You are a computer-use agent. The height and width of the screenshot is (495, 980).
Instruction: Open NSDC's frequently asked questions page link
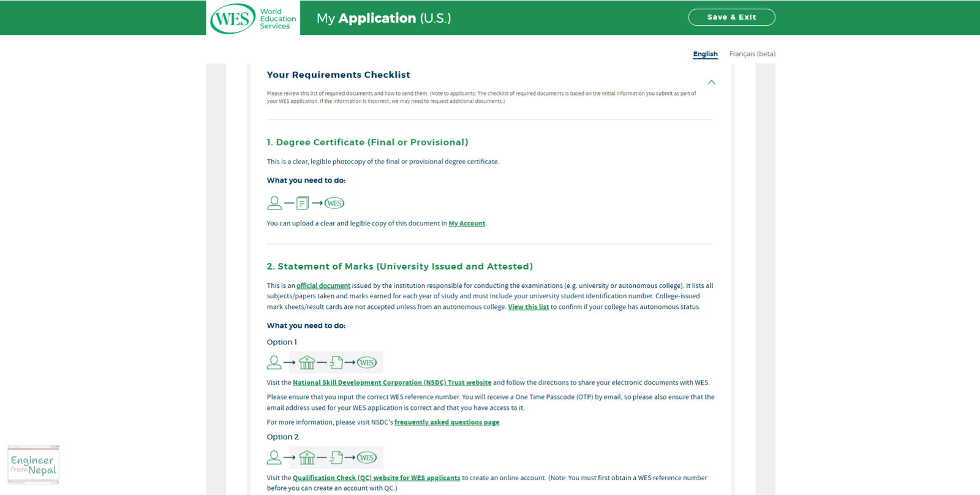coord(447,423)
